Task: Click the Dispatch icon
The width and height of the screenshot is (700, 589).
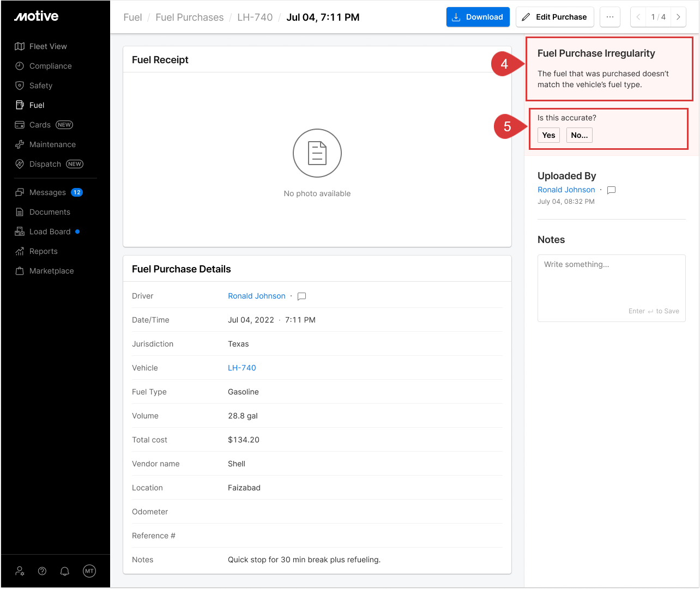Action: (x=20, y=164)
